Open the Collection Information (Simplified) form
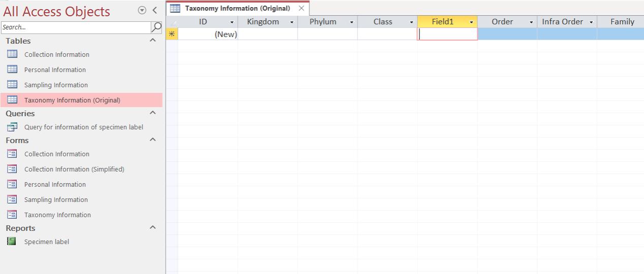 pos(74,169)
